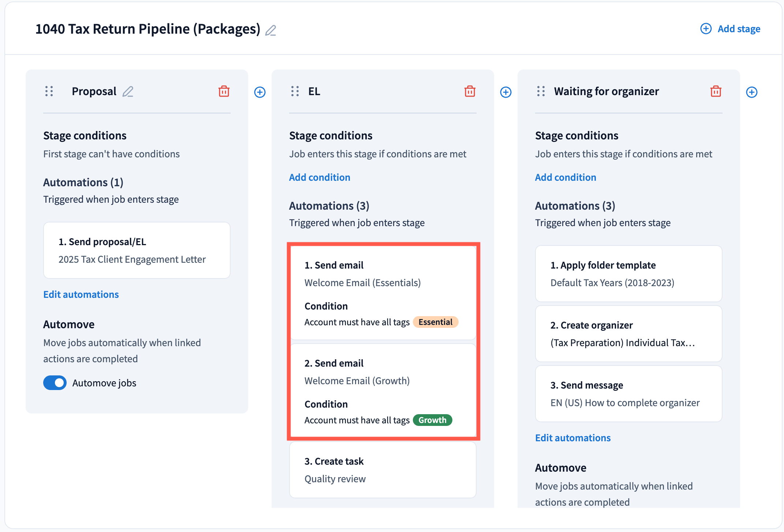Toggle the Automove jobs switch
The width and height of the screenshot is (784, 532).
pos(55,383)
